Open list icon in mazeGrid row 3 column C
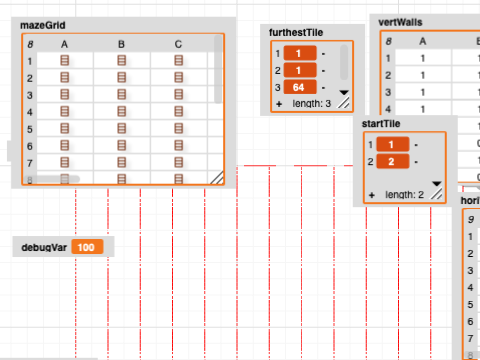Image resolution: width=480 pixels, height=360 pixels. (179, 95)
